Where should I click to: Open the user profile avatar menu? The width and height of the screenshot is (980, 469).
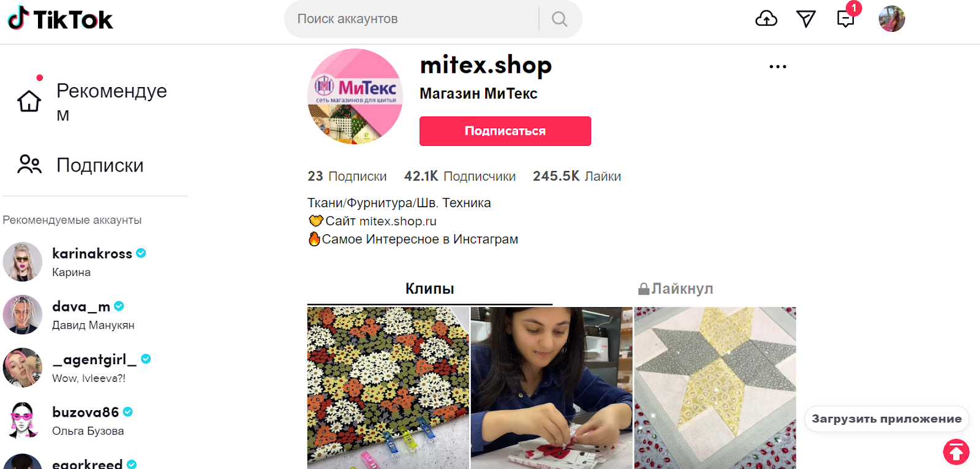(892, 19)
